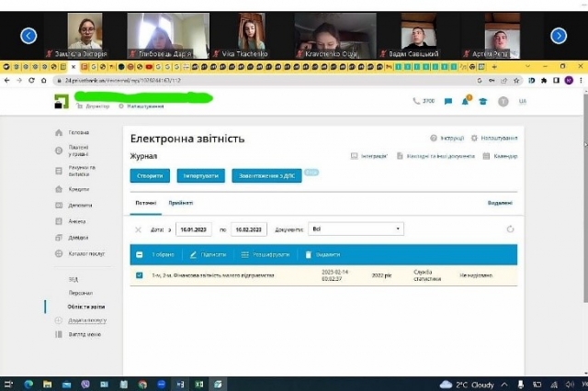Open Excel from taskbar
Image resolution: width=588 pixels, height=391 pixels.
[x=199, y=385]
